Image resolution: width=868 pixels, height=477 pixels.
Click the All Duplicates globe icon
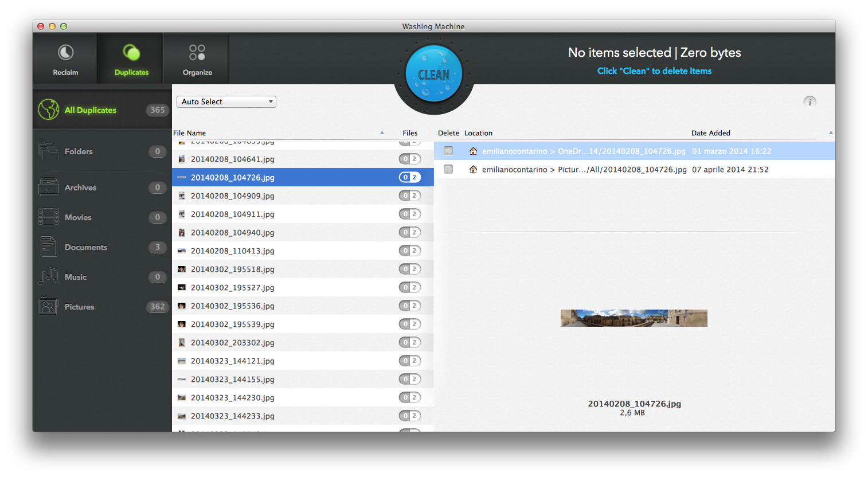(x=49, y=110)
